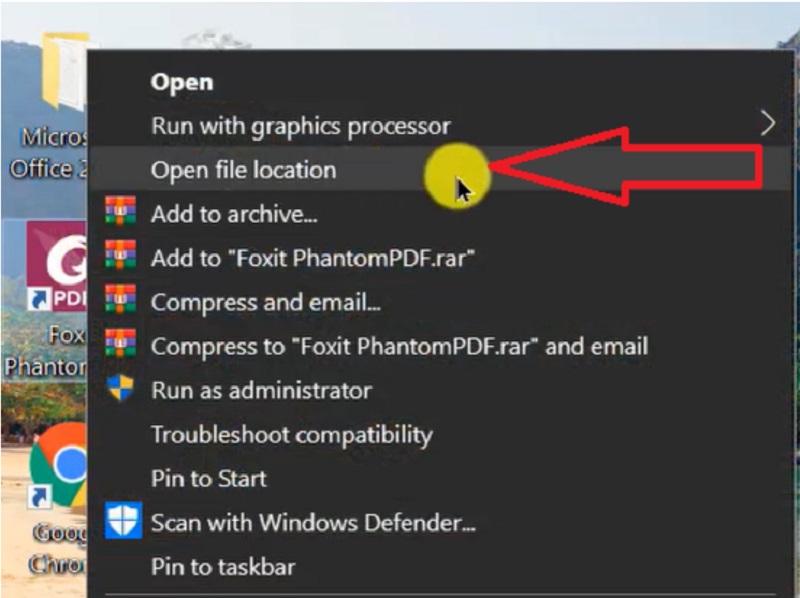Choose Run with graphics processor entry
Viewport: 800px width, 598px height.
[301, 126]
